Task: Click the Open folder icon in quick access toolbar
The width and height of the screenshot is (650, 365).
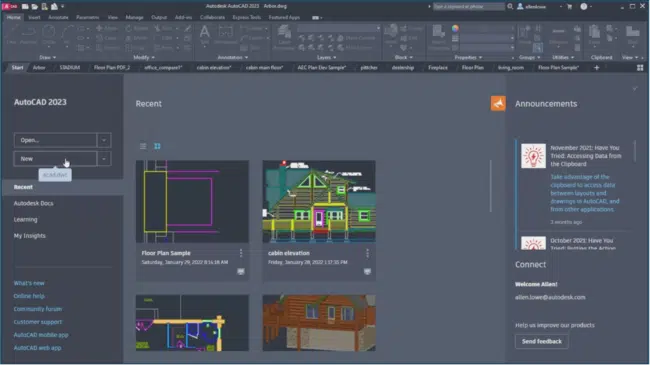Action: 35,6
